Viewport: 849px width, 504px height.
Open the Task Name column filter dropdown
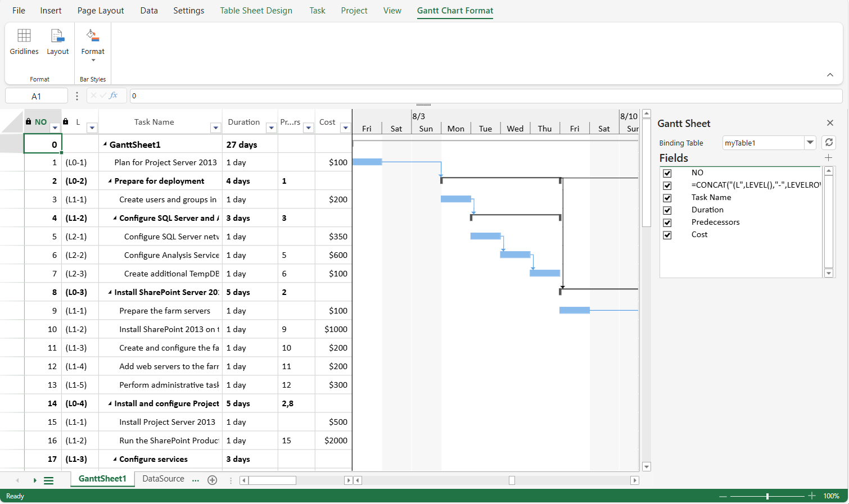[215, 128]
